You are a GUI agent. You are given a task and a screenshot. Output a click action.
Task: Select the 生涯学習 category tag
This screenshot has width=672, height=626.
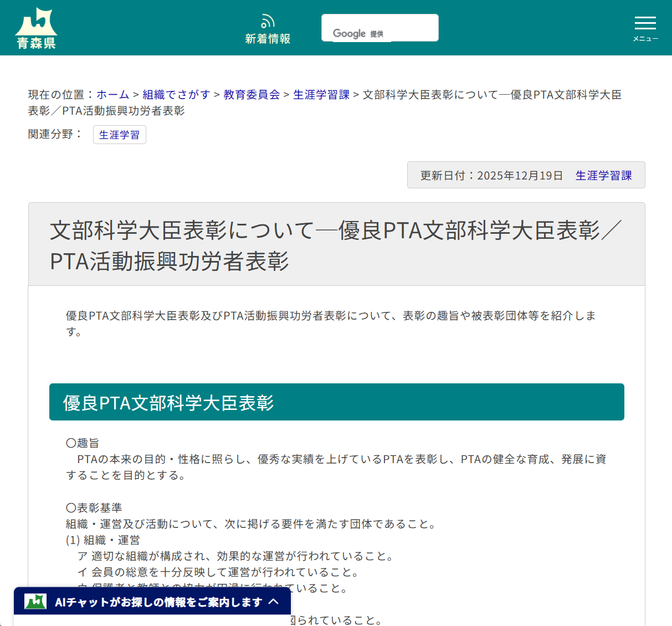point(119,135)
